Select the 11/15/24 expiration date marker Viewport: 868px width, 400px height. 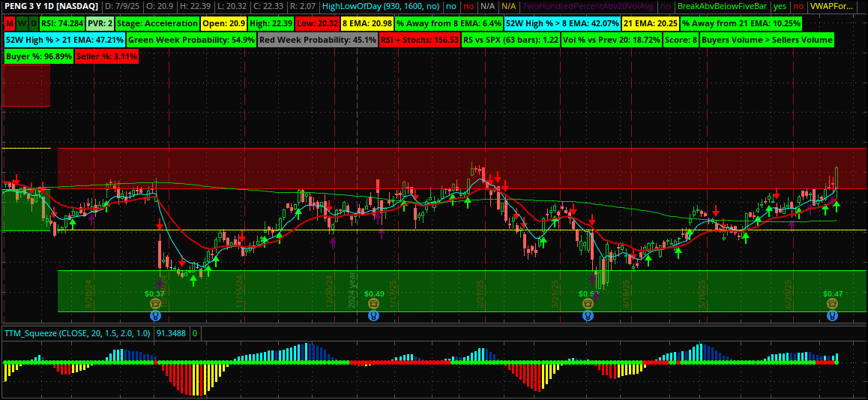pyautogui.click(x=240, y=291)
